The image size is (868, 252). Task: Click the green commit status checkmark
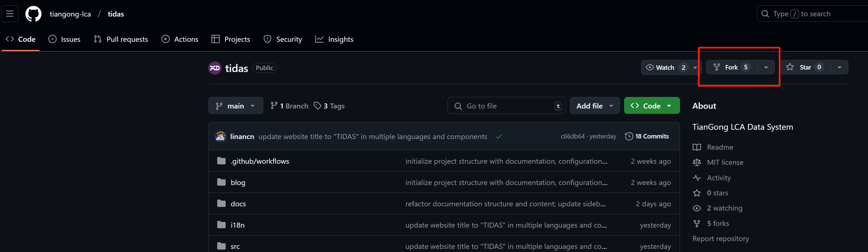click(499, 136)
